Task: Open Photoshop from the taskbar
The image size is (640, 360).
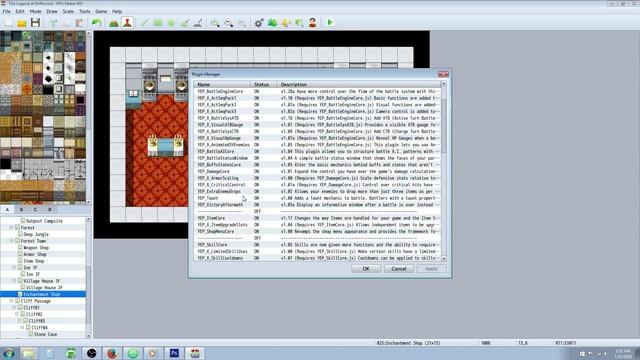Action: (174, 353)
